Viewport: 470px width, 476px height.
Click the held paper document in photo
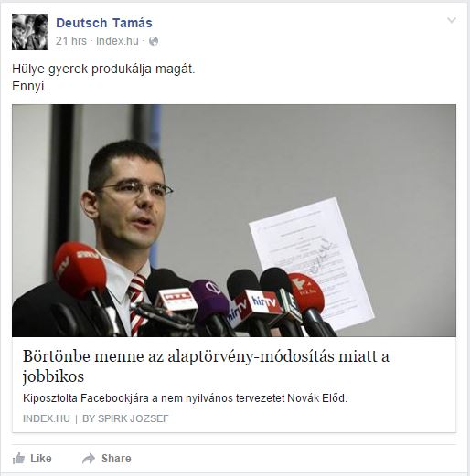(311, 262)
